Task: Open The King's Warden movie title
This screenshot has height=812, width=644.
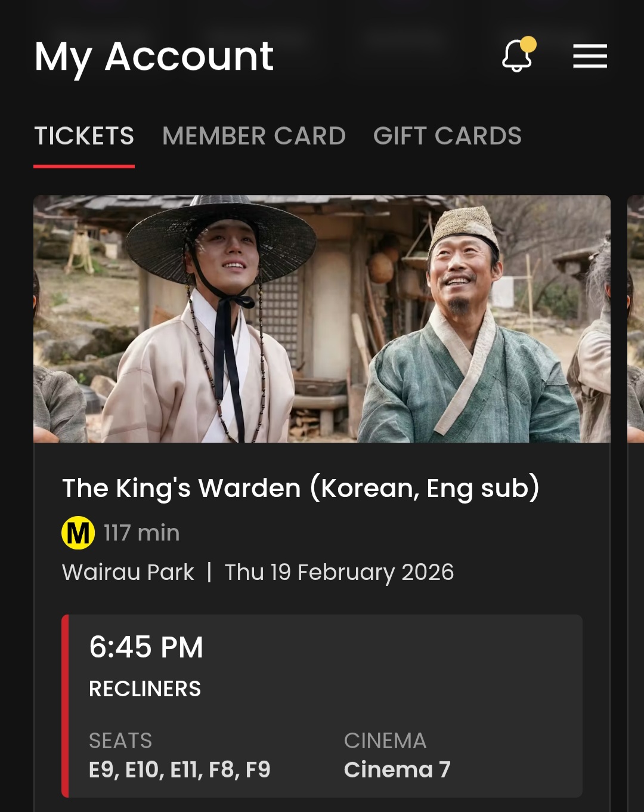Action: [x=301, y=488]
